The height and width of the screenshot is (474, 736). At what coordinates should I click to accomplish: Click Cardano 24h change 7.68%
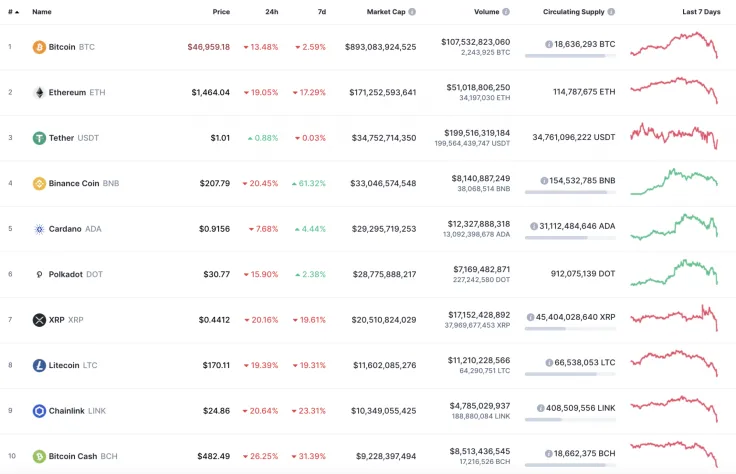pos(263,229)
